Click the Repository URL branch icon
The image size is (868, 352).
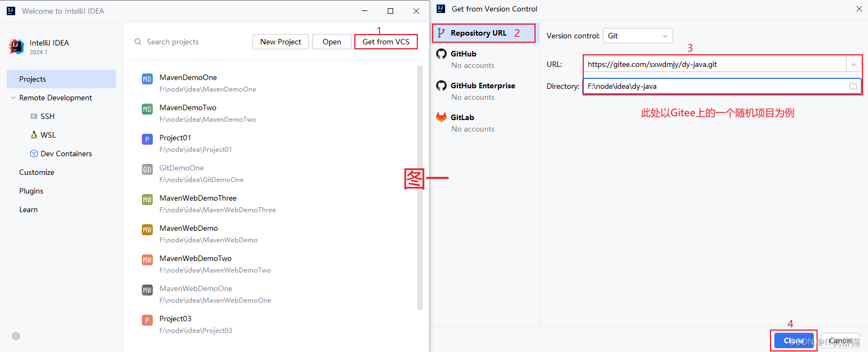441,33
